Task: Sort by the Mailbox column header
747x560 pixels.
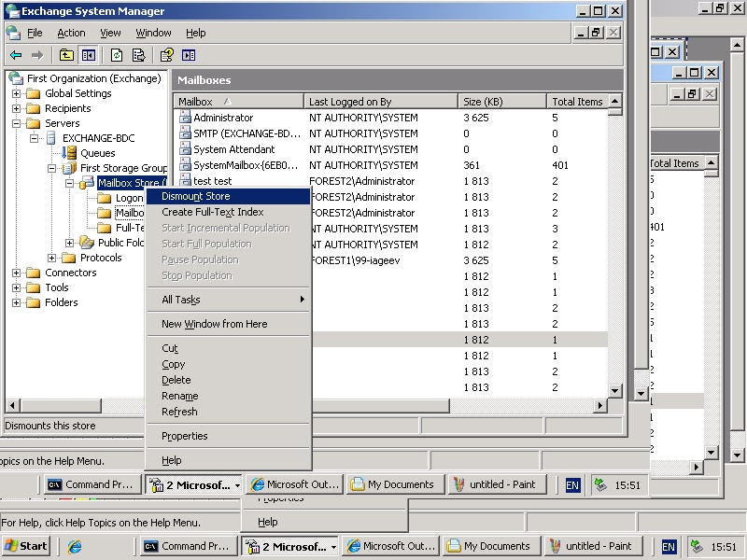Action: (239, 102)
